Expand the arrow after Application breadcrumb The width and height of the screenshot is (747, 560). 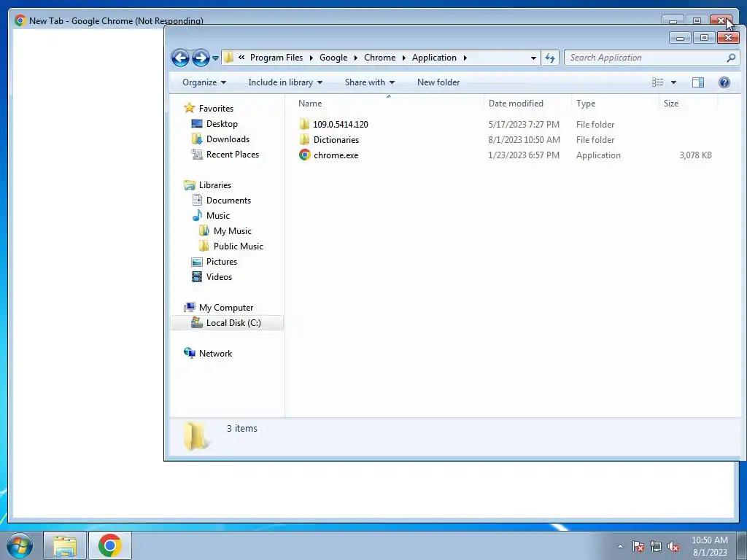(x=465, y=58)
